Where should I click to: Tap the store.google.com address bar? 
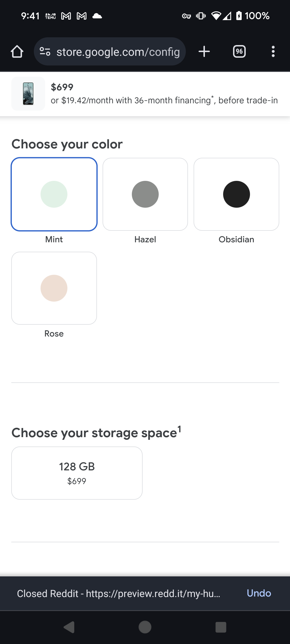click(118, 52)
